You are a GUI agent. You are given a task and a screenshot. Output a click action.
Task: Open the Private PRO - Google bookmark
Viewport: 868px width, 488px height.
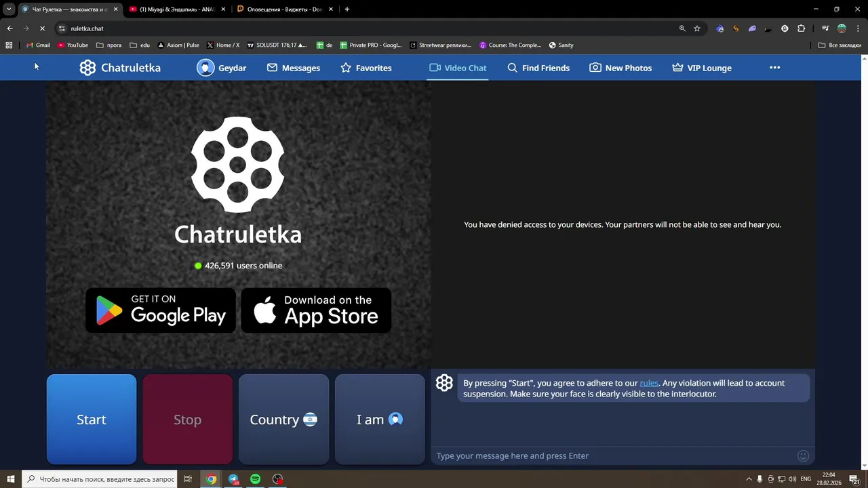coord(371,45)
